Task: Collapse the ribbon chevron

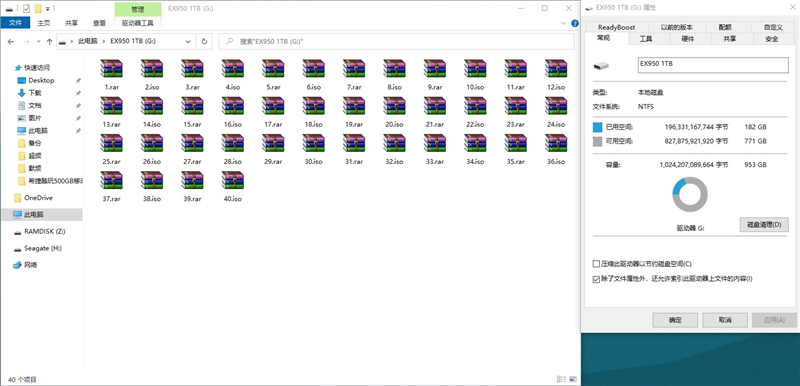Action: pos(563,23)
